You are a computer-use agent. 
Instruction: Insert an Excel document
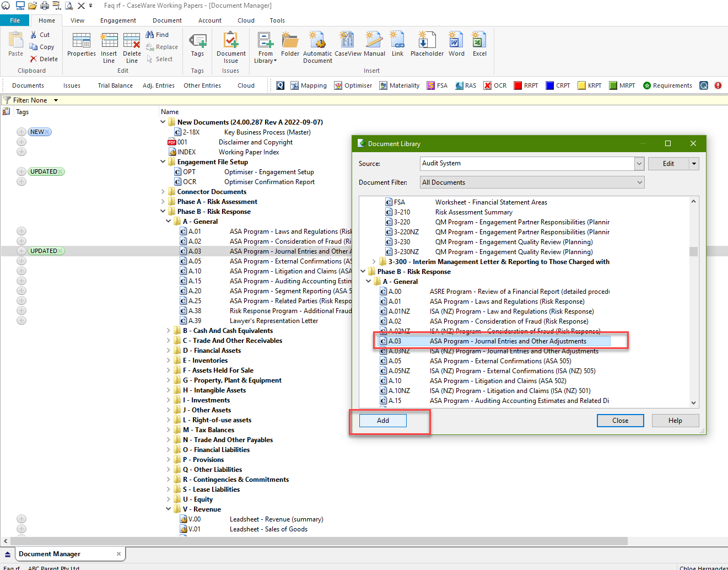479,44
